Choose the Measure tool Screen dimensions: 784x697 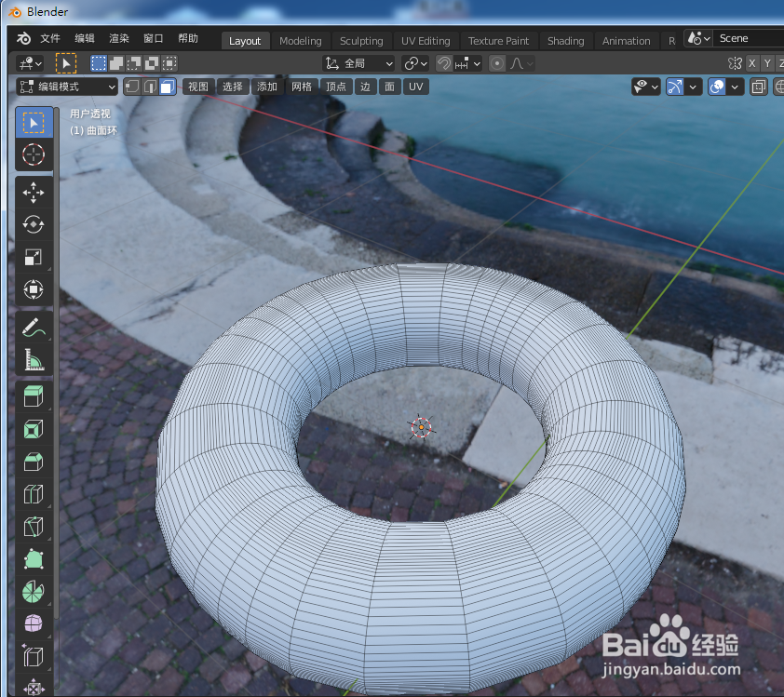(34, 359)
